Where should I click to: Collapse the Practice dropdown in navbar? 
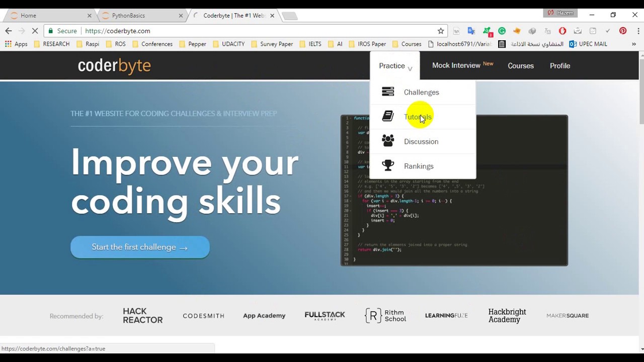pos(395,66)
